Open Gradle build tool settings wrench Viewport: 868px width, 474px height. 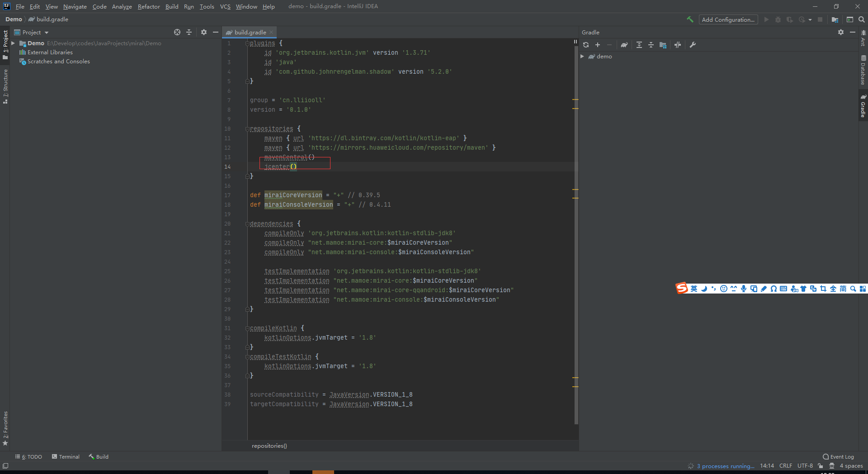click(693, 45)
